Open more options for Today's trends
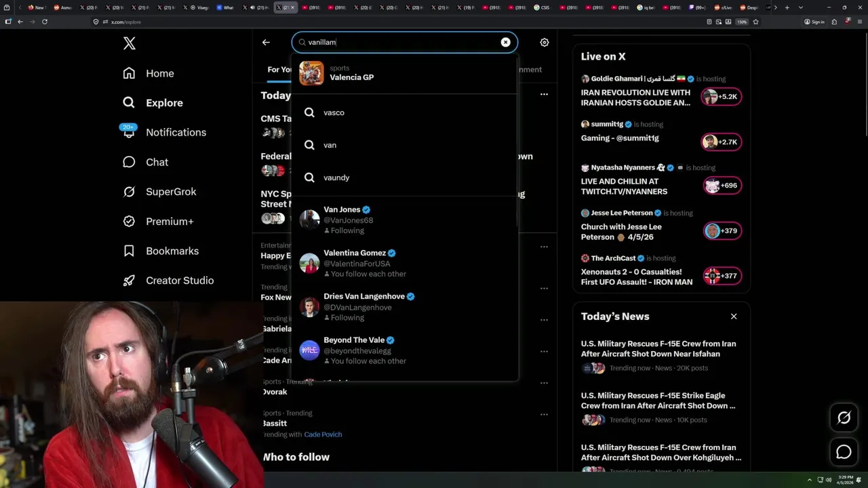868x488 pixels. (x=544, y=94)
